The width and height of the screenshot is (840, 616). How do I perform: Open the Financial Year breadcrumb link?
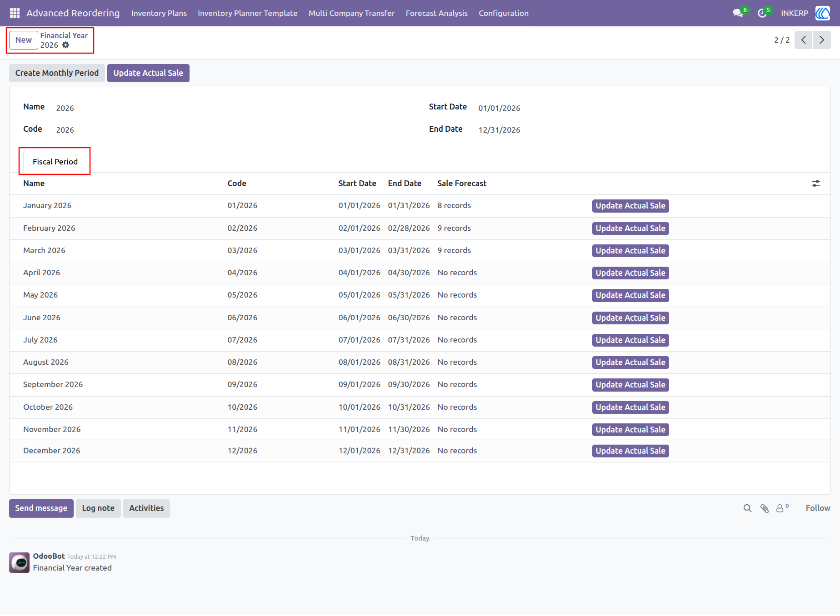point(64,35)
